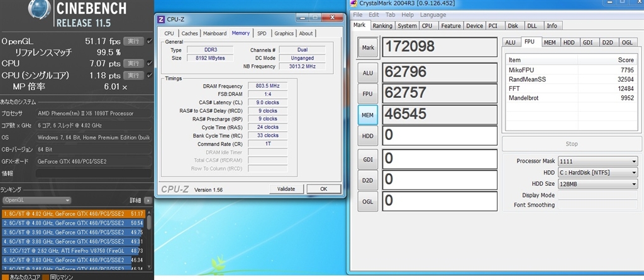This screenshot has width=644, height=280.
Task: Switch to the Ranking tab in CrystalMark
Action: (x=382, y=26)
